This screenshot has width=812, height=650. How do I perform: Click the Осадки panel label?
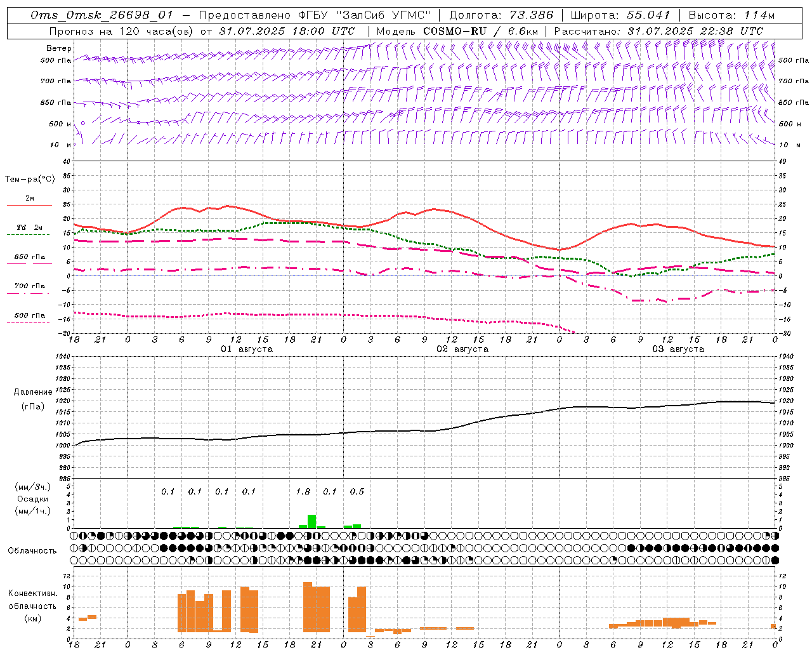pos(33,499)
